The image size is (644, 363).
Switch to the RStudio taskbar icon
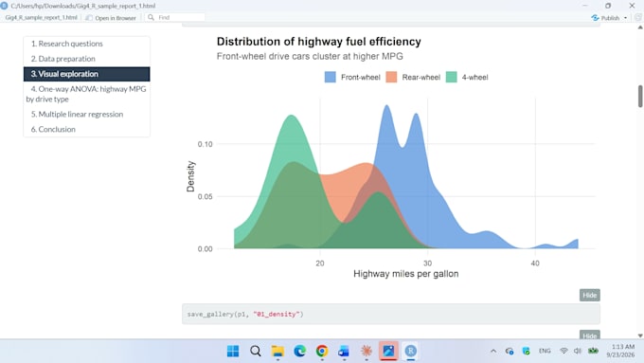tap(411, 351)
